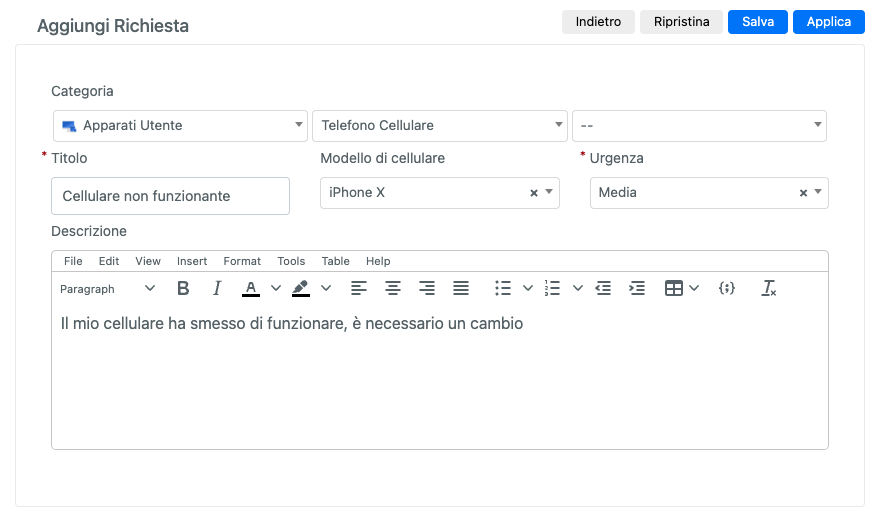Insert bulleted list
885x520 pixels.
tap(502, 289)
